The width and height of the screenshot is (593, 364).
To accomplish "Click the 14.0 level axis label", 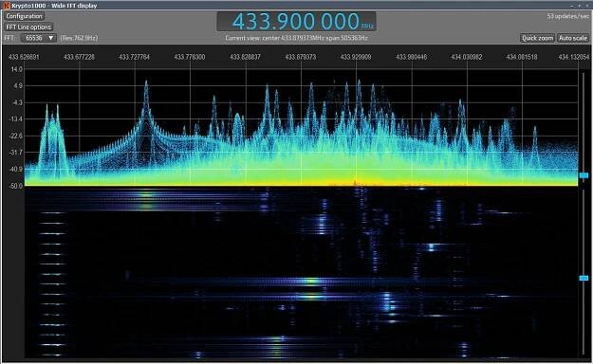I will point(17,69).
